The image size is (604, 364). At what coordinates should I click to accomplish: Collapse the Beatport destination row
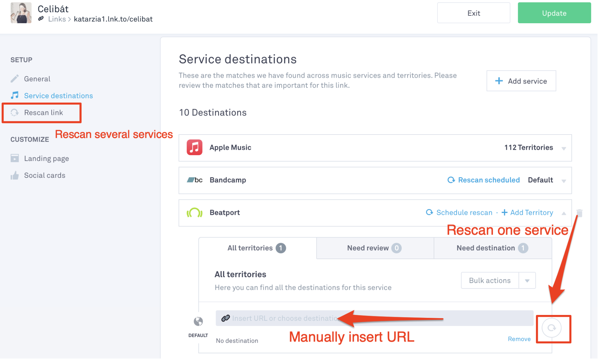coord(564,213)
